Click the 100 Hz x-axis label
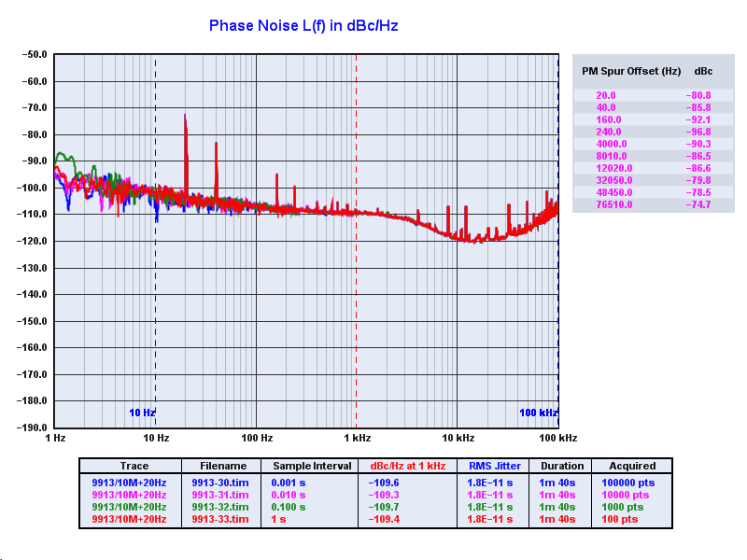The height and width of the screenshot is (560, 747). [x=257, y=438]
